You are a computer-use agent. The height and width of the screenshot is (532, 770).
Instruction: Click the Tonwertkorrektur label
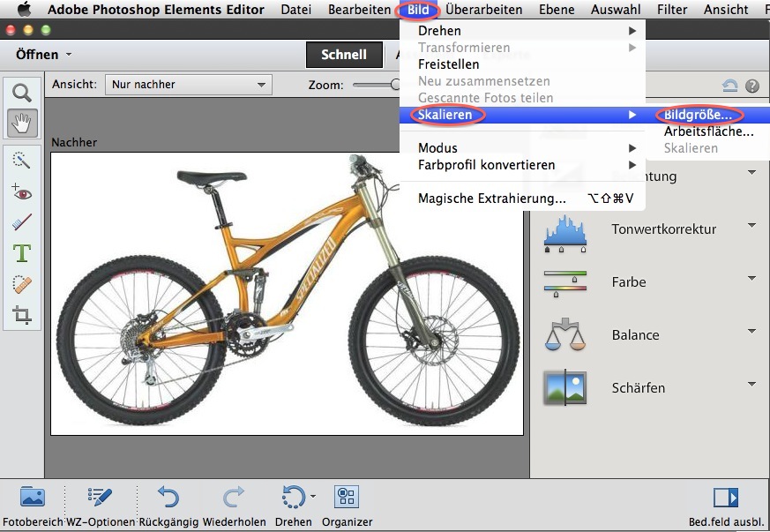(x=664, y=229)
